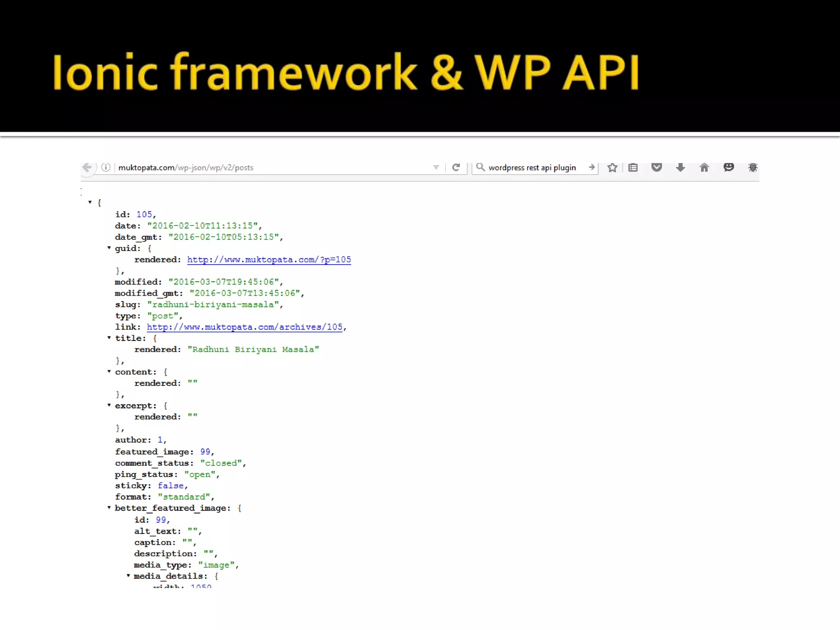Click the type value "post"

(163, 316)
